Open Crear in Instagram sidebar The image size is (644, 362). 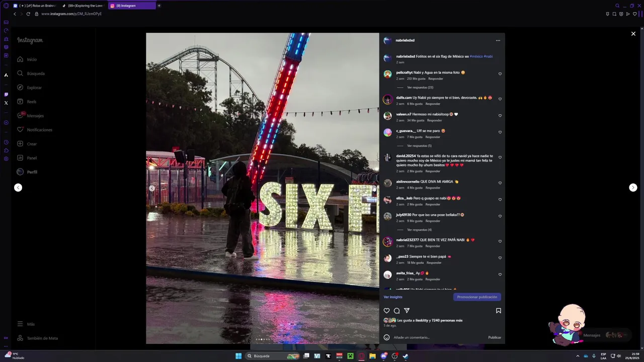point(27,144)
